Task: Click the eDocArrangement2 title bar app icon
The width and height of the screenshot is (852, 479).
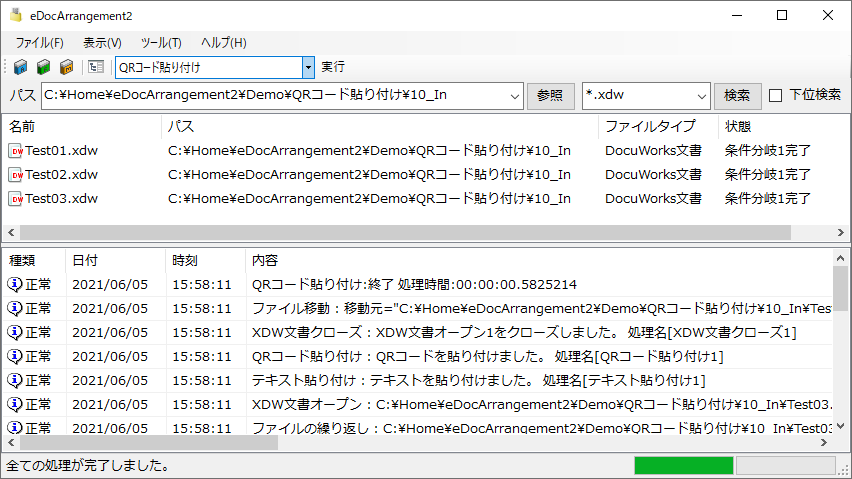Action: click(x=16, y=15)
